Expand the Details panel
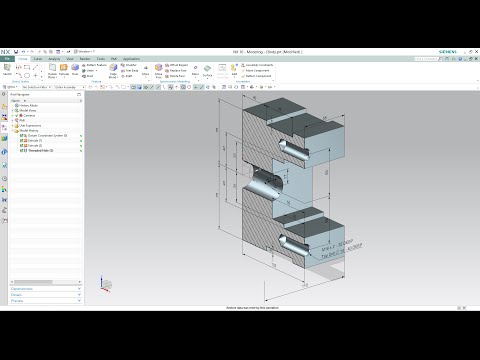The height and width of the screenshot is (360, 480). pyautogui.click(x=46, y=295)
